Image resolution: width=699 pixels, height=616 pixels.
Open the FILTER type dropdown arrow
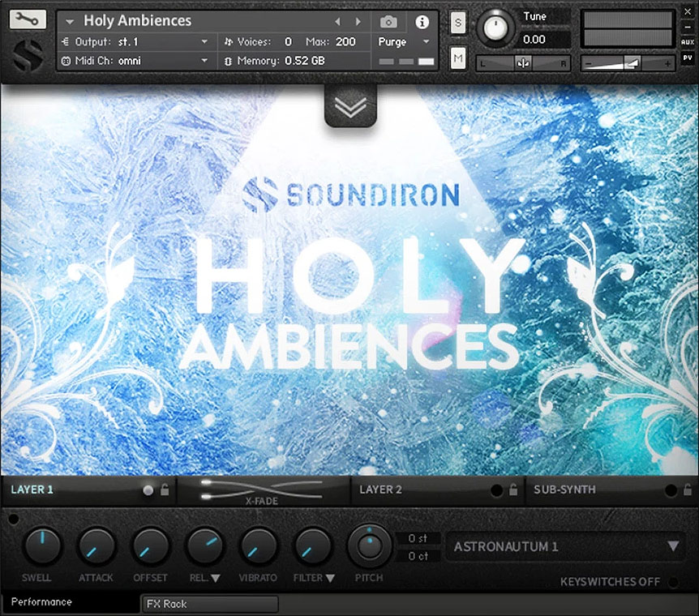[x=330, y=578]
